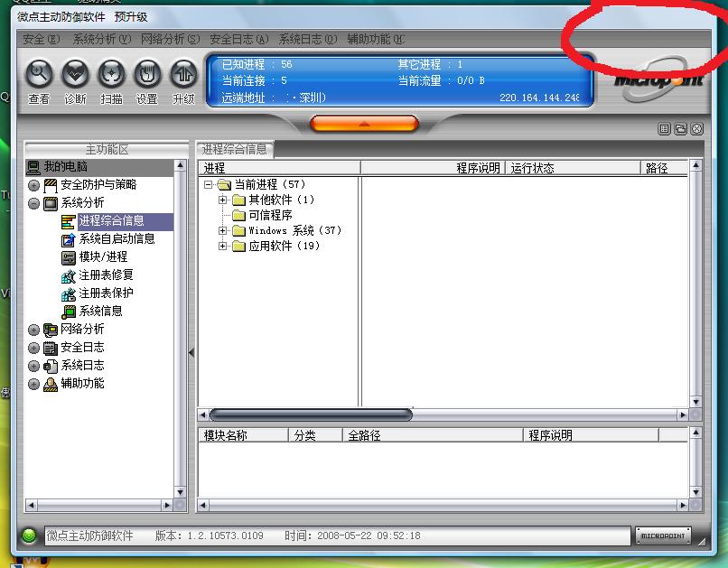Click the round X close-panel icon
This screenshot has height=568, width=728.
pos(697,129)
